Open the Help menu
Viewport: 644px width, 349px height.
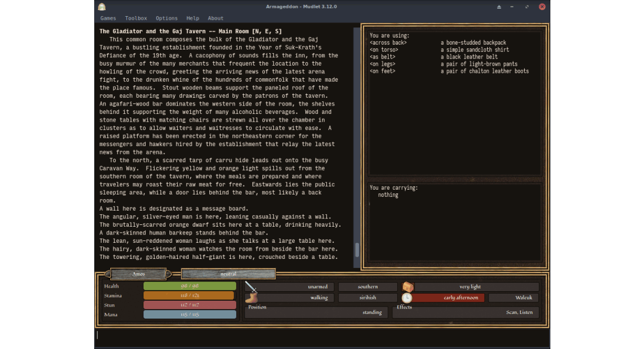pyautogui.click(x=193, y=18)
